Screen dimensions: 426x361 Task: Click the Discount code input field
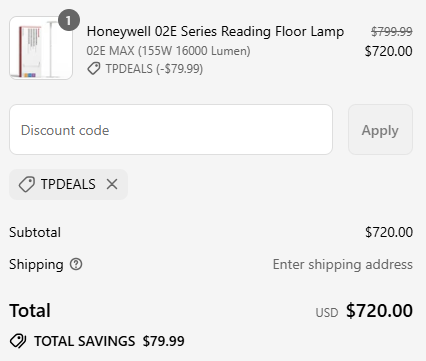(x=171, y=130)
